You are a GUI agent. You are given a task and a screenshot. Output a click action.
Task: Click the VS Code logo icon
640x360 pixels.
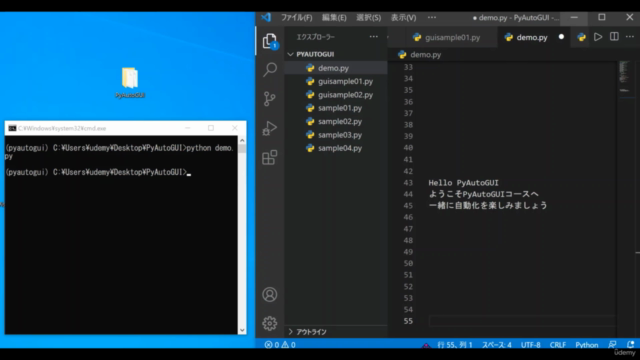click(266, 18)
